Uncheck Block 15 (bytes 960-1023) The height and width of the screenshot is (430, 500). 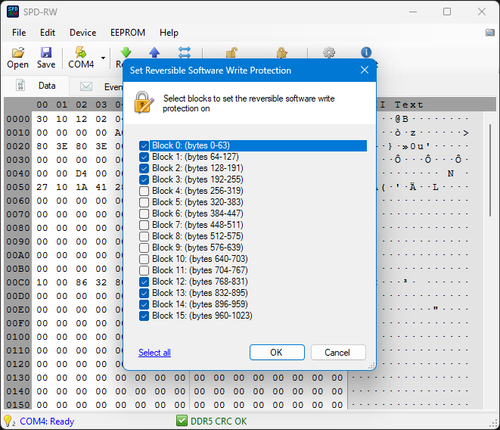144,316
